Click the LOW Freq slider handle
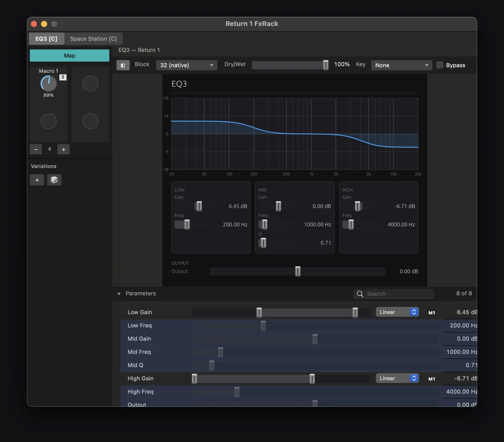Image resolution: width=504 pixels, height=442 pixels. 187,224
